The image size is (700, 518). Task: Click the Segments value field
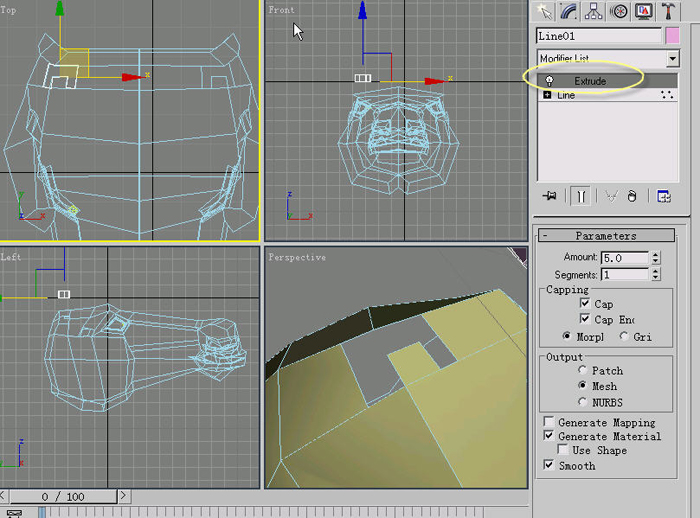[x=625, y=274]
